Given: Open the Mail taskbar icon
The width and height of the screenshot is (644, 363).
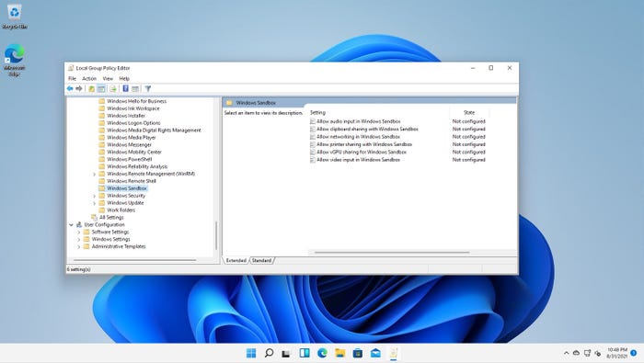Looking at the screenshot, I should point(375,353).
